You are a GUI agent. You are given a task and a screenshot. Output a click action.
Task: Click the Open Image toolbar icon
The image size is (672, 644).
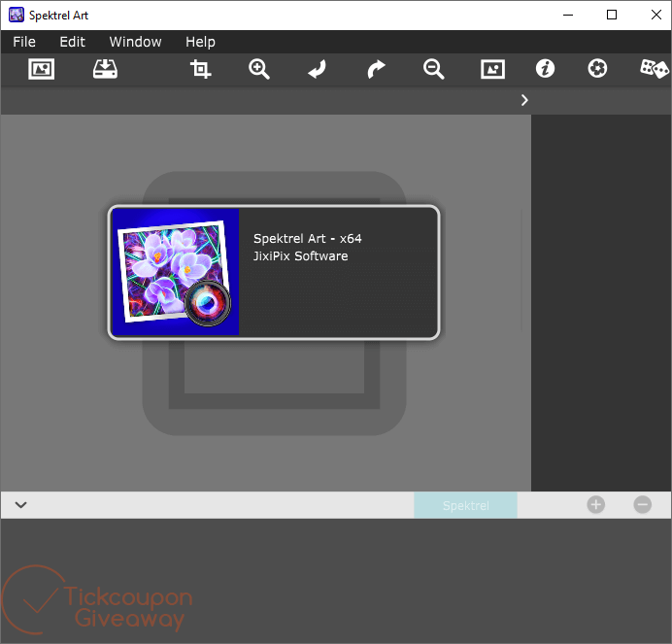point(41,69)
